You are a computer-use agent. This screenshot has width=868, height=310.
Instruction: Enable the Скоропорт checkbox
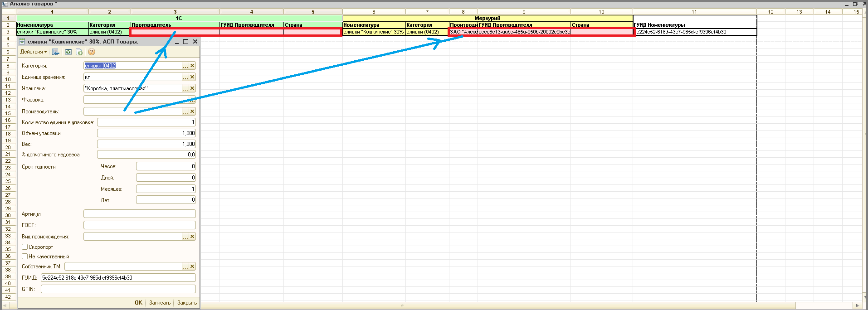(25, 247)
